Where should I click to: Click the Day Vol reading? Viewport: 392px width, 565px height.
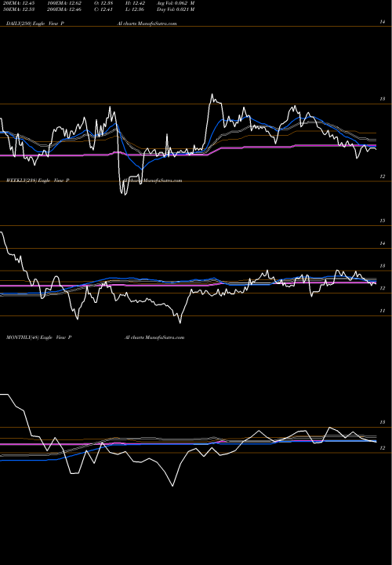tap(176, 9)
